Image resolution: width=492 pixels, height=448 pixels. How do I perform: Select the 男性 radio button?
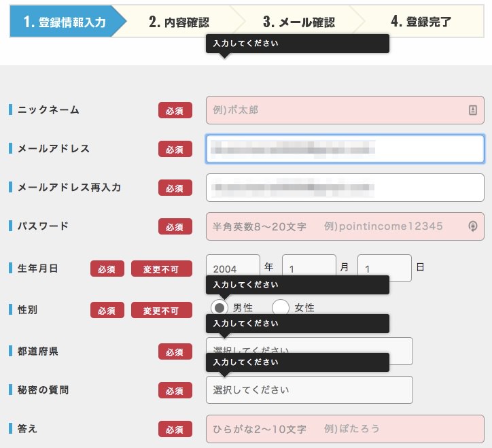[219, 308]
